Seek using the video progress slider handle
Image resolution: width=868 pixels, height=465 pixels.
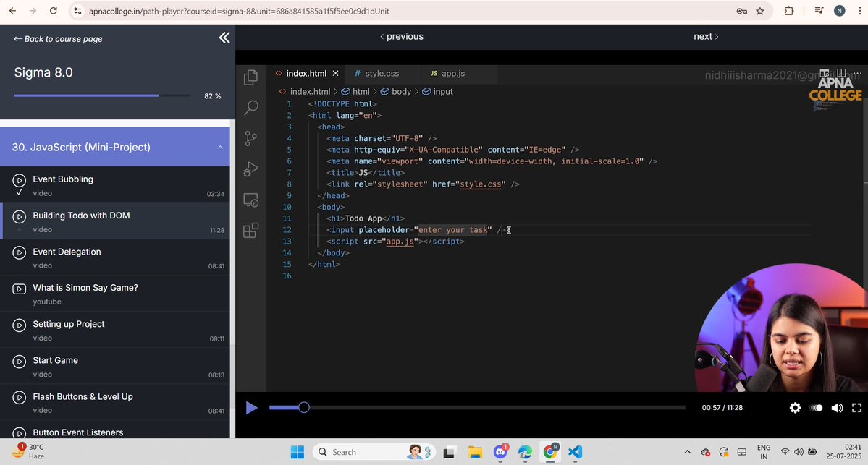click(x=303, y=407)
